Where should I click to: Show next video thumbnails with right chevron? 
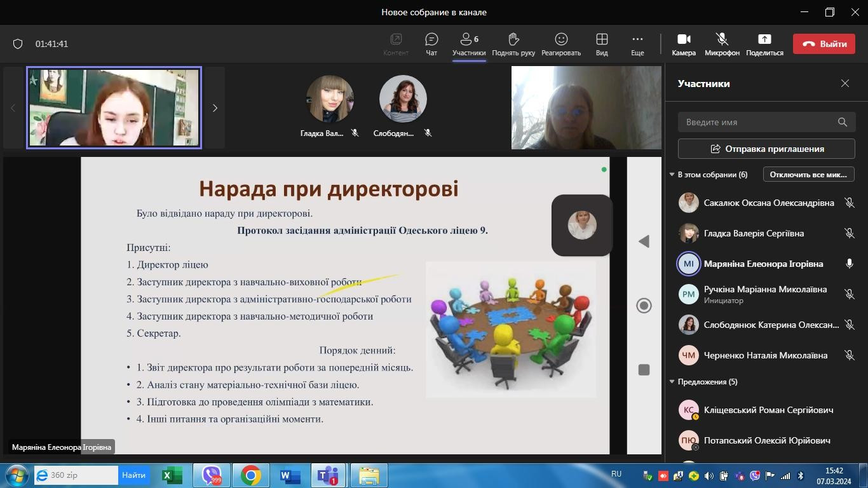coord(215,108)
